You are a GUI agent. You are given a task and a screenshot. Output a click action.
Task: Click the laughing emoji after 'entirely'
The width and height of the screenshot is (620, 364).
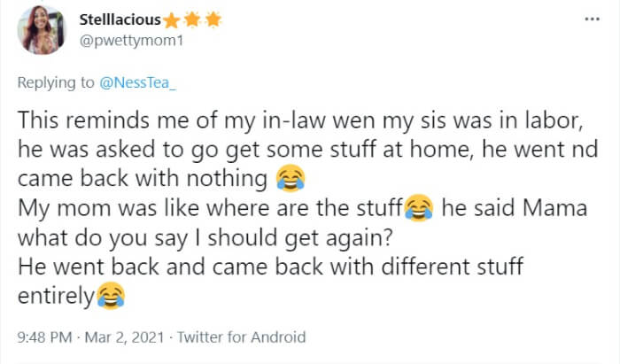point(111,296)
